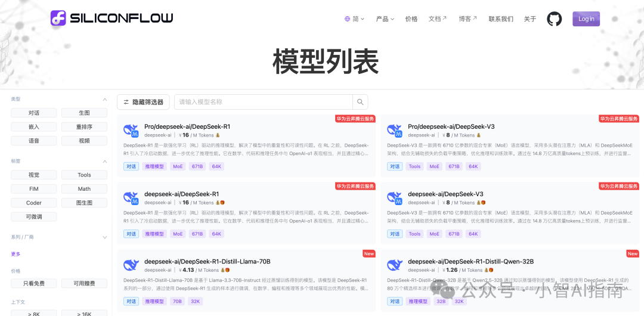The width and height of the screenshot is (644, 316).
Task: Open the deepseek-ai/DeepSeek-R1-Distill-Llama-70B title
Action: 207,261
